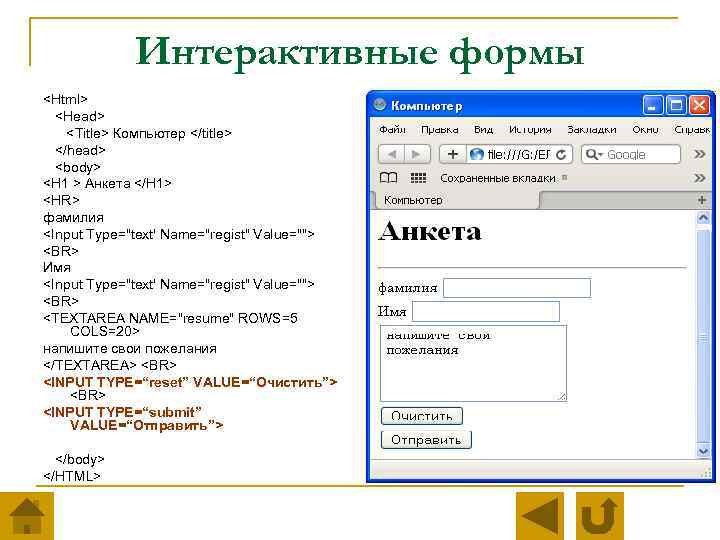
Task: Click the code line INPUT TYPE submit
Action: (133, 418)
